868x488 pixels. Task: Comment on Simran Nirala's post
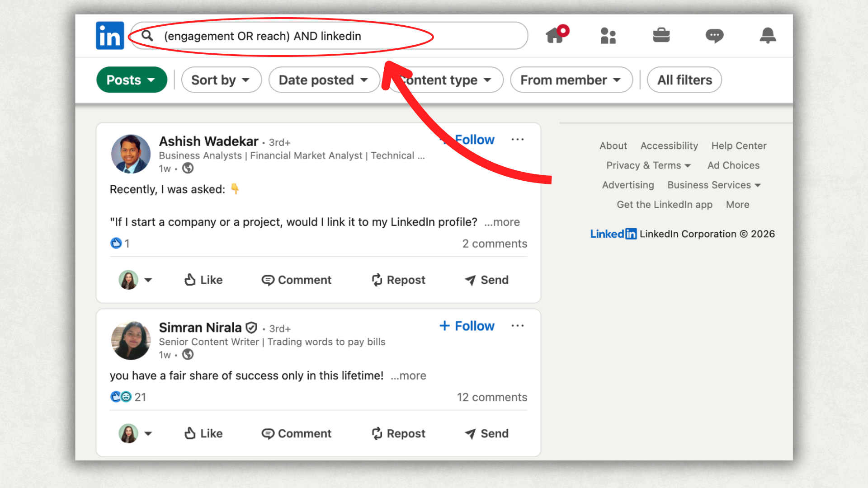297,434
